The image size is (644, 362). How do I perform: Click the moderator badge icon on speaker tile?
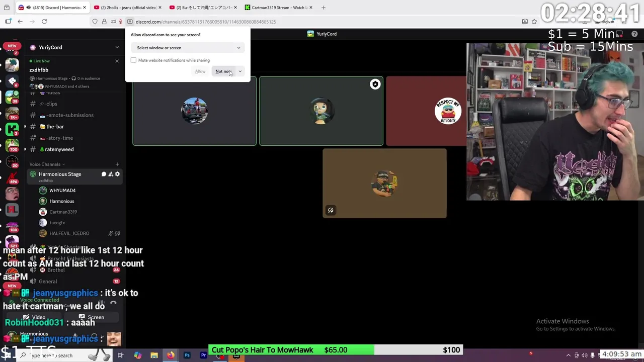pyautogui.click(x=375, y=84)
